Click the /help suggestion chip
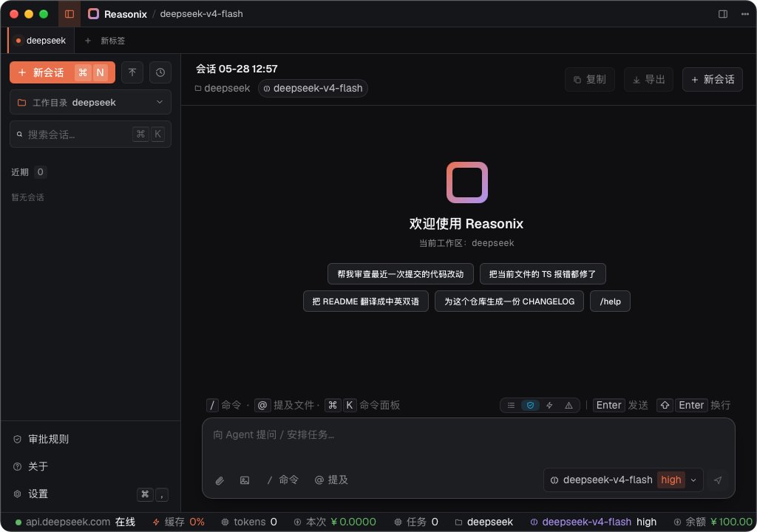Image resolution: width=757 pixels, height=532 pixels. tap(610, 301)
